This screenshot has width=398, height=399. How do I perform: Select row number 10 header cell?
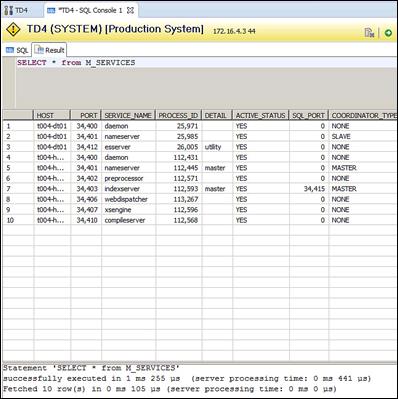click(x=18, y=220)
